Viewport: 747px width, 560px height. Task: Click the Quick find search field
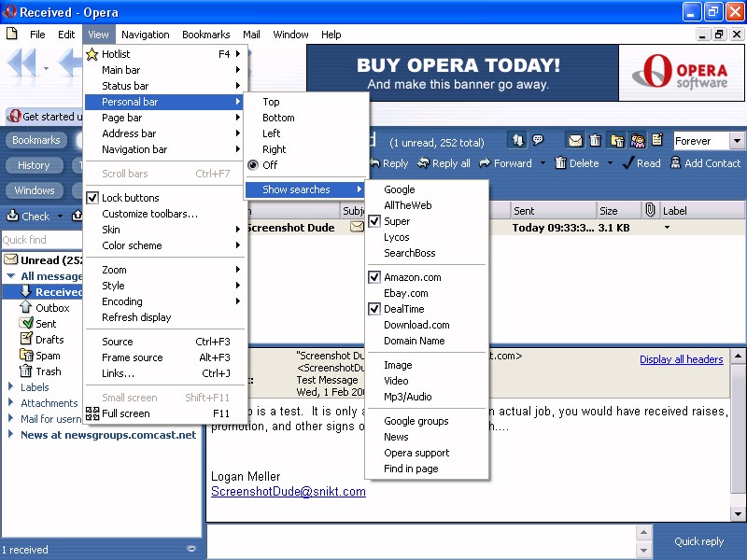tap(39, 240)
